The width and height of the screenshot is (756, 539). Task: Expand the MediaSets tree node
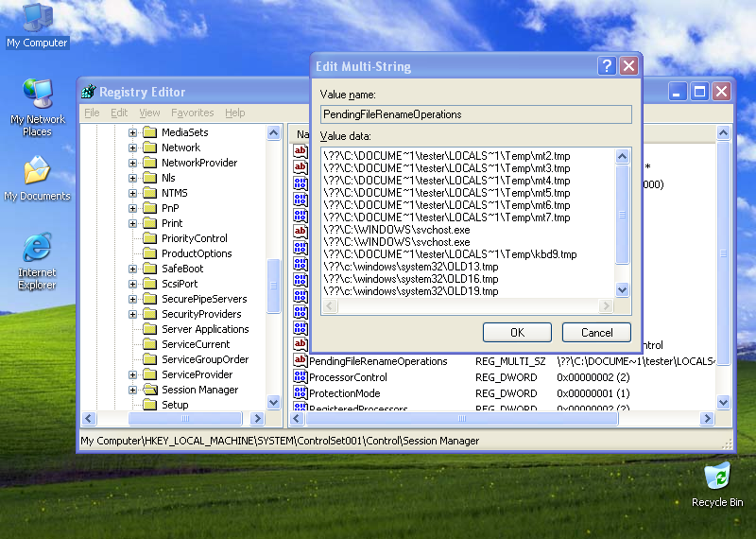(132, 132)
